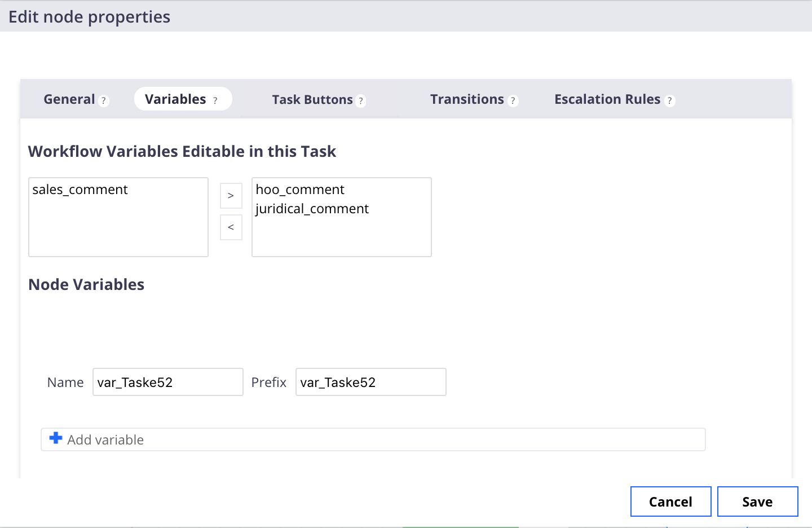Move variable right with the > button
Screen dimensions: 812x528
[x=231, y=196]
